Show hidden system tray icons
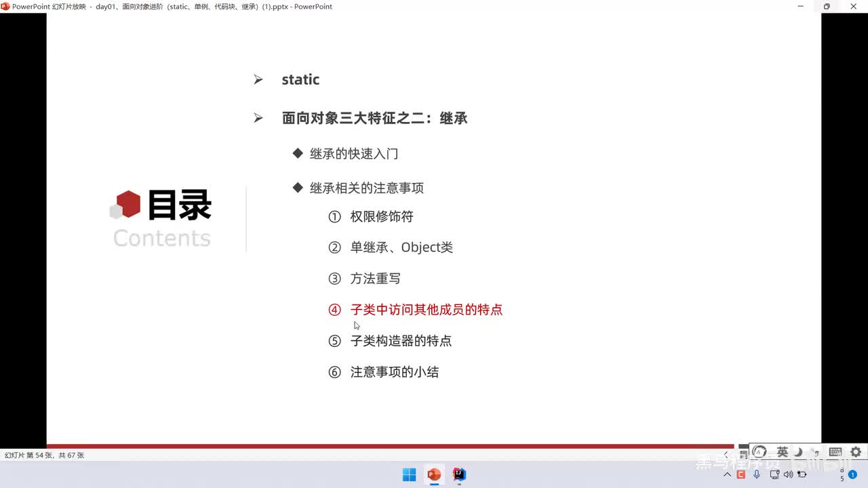Screen dimensions: 868x488 click(x=728, y=474)
